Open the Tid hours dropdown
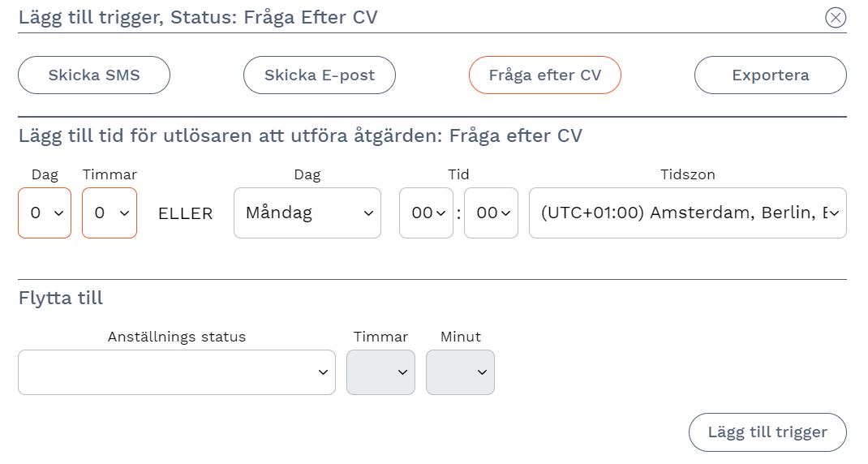This screenshot has height=464, width=868. tap(426, 213)
